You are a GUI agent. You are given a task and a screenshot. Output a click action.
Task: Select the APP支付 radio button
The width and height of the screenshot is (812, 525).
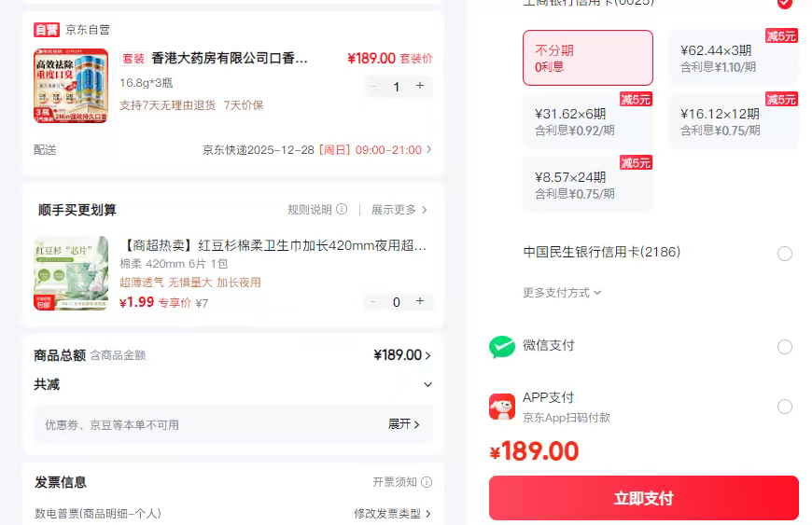785,407
